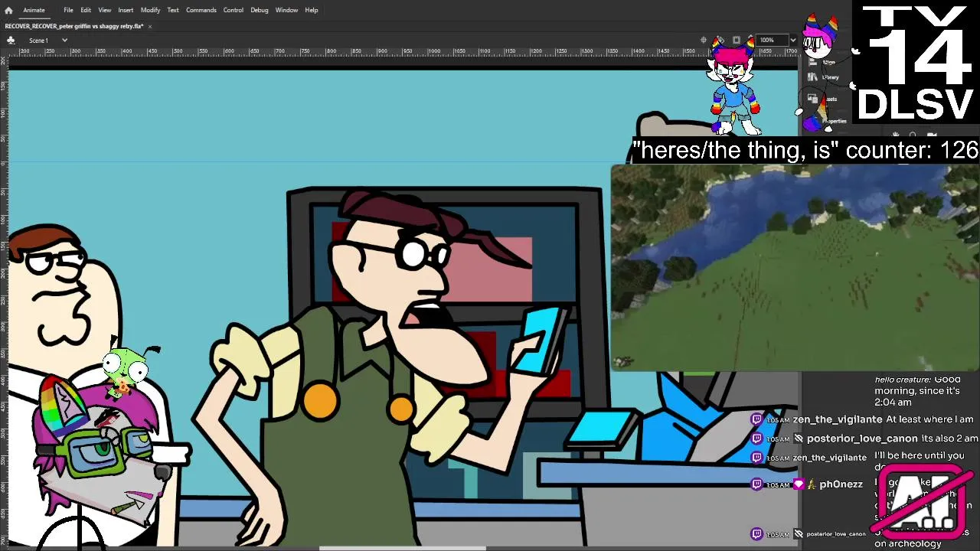Open the Modify menu
Viewport: 980px width, 551px height.
[x=150, y=10]
